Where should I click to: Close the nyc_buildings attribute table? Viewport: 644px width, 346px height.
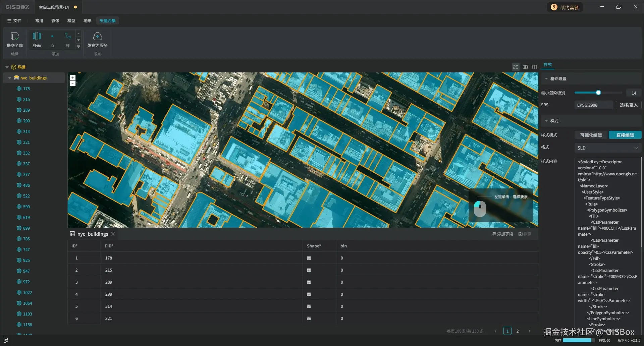point(113,234)
